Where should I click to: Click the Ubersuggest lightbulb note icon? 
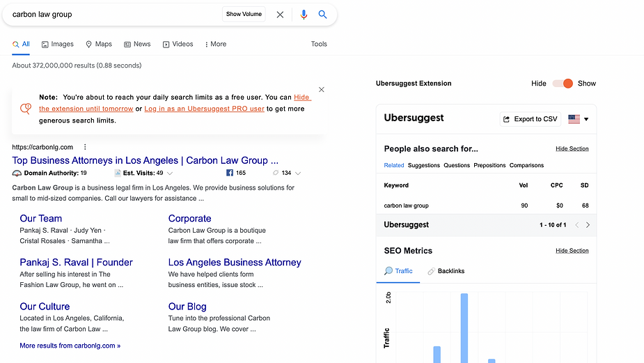(26, 109)
